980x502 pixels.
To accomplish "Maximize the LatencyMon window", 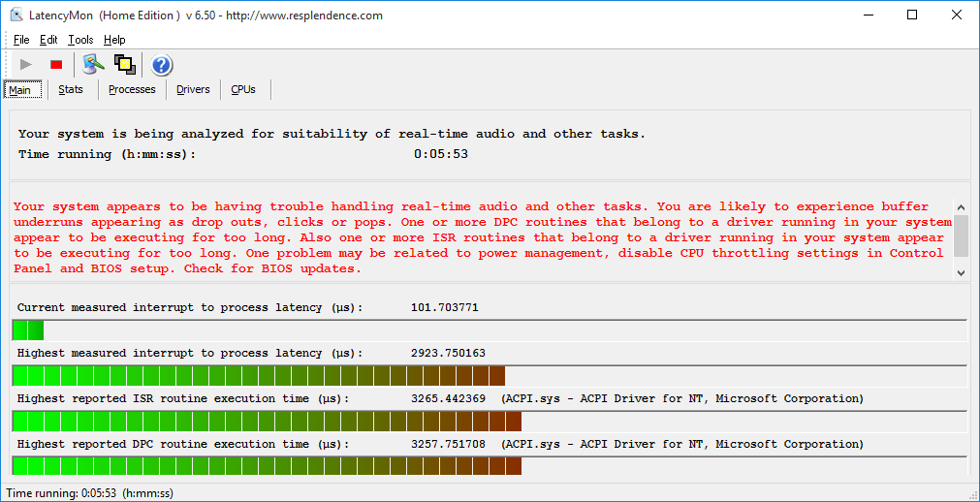I will point(912,16).
